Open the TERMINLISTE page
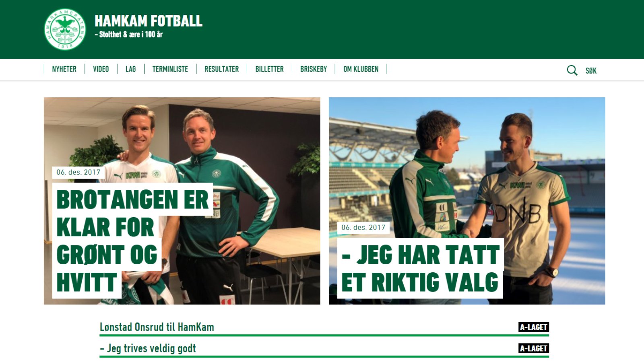This screenshot has width=644, height=362. [x=170, y=69]
